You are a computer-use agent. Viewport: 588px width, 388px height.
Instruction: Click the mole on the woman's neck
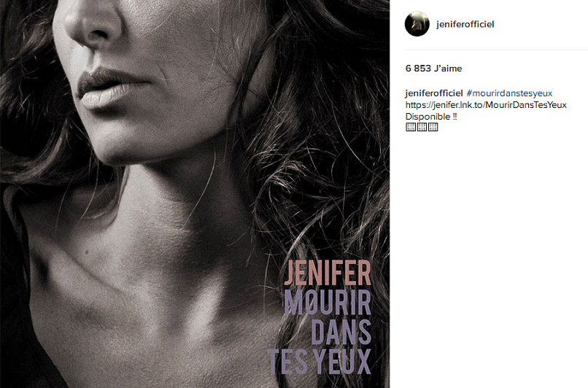(x=87, y=250)
